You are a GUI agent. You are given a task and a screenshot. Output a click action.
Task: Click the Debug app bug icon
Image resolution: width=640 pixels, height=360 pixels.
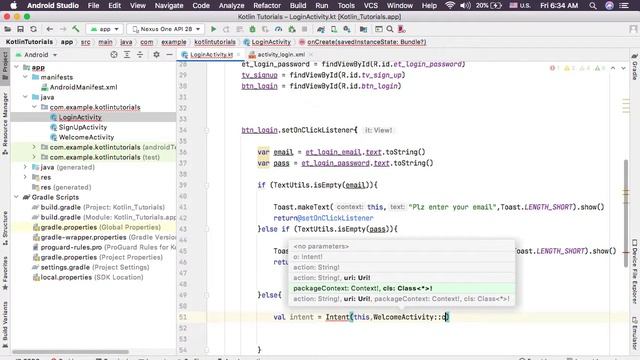[252, 29]
